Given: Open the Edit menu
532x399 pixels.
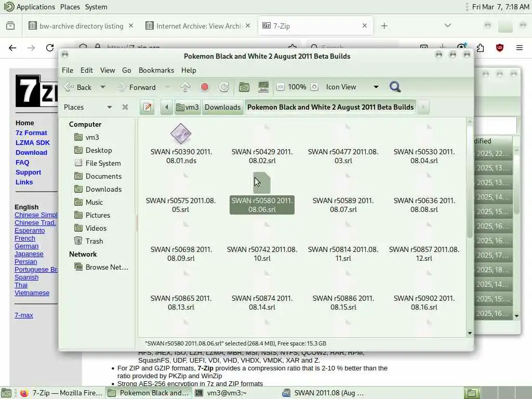Looking at the screenshot, I should click(x=87, y=70).
